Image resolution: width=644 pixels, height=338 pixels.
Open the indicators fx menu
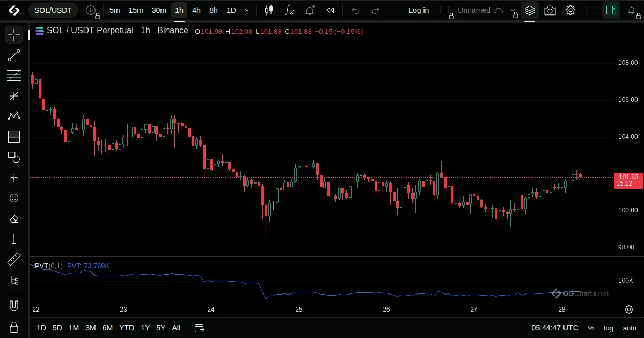(289, 10)
